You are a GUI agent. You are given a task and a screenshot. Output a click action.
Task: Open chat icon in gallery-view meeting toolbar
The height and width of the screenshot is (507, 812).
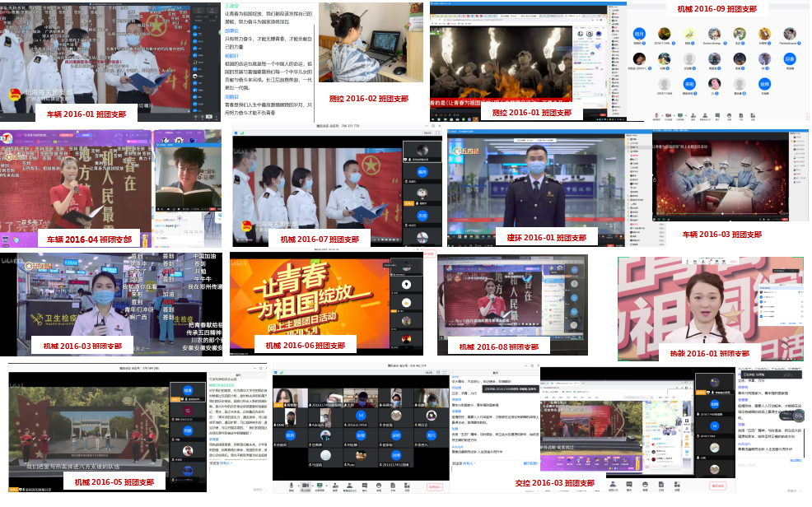tap(365, 486)
